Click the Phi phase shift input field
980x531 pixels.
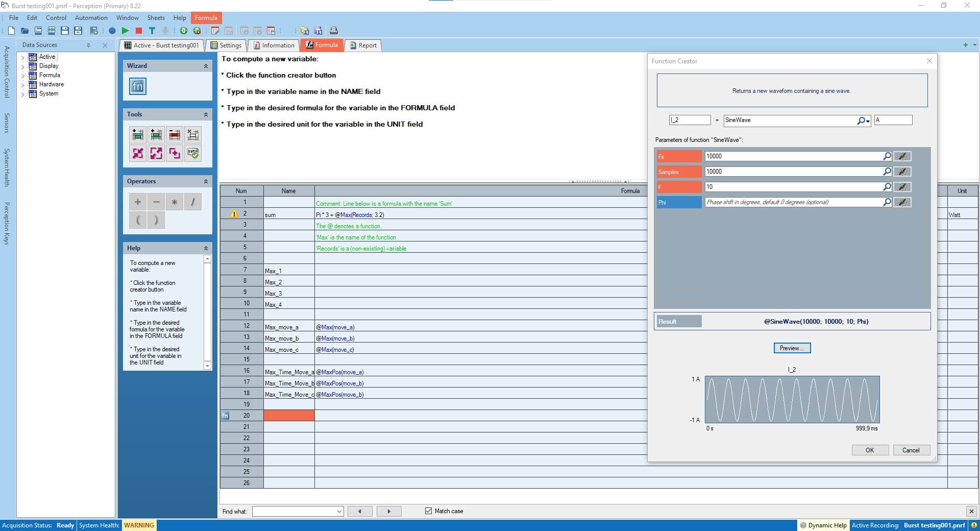tap(794, 202)
